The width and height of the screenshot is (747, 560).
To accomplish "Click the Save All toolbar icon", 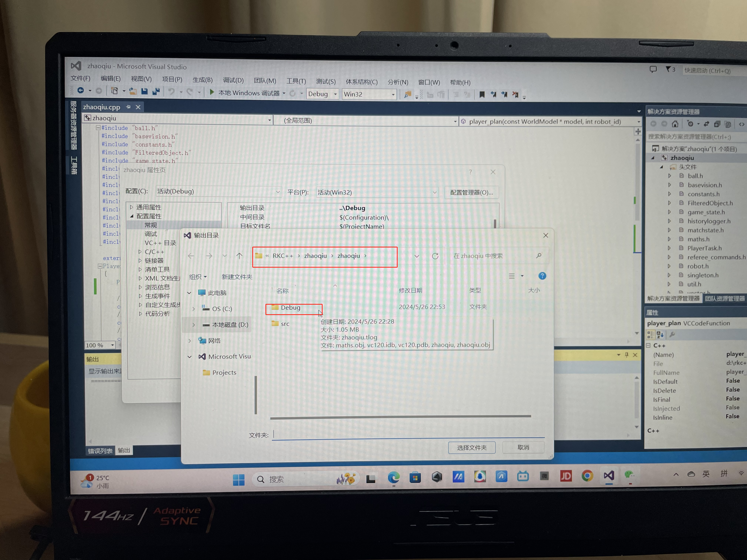I will [156, 91].
